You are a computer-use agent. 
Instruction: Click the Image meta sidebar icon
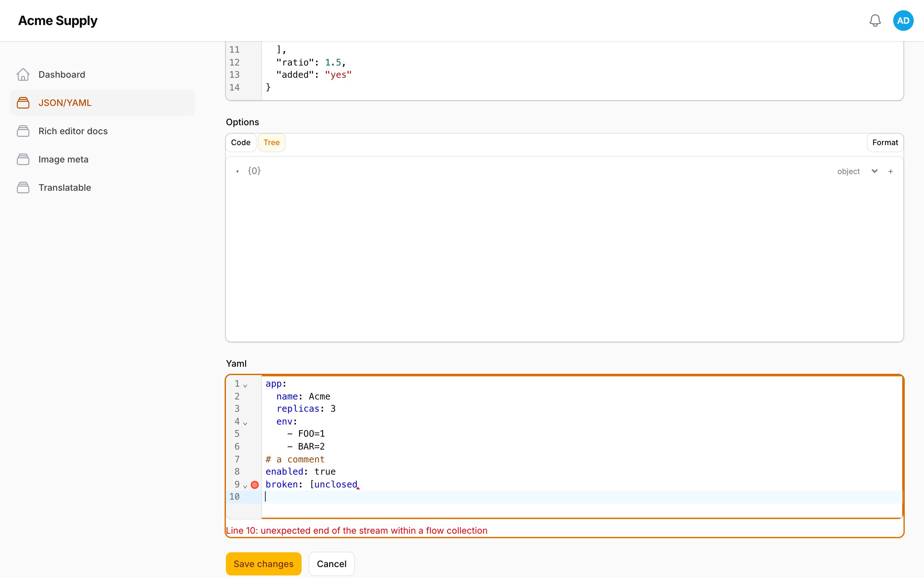pyautogui.click(x=23, y=159)
